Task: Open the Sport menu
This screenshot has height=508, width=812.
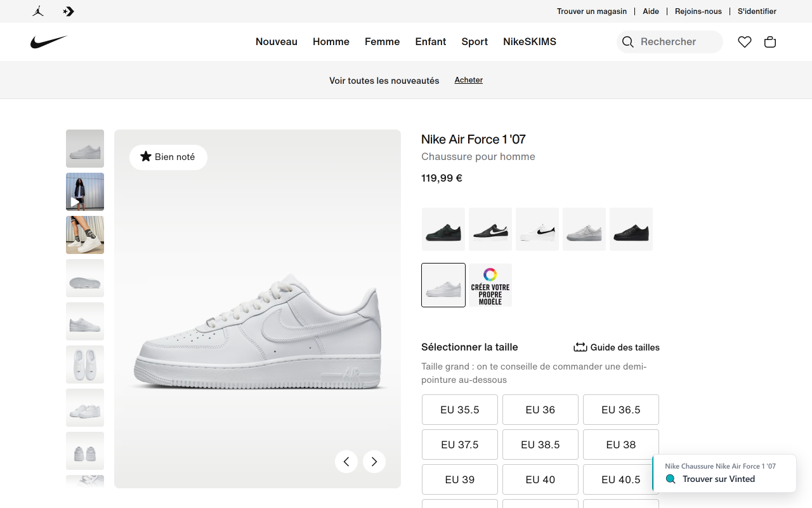Action: (475, 42)
